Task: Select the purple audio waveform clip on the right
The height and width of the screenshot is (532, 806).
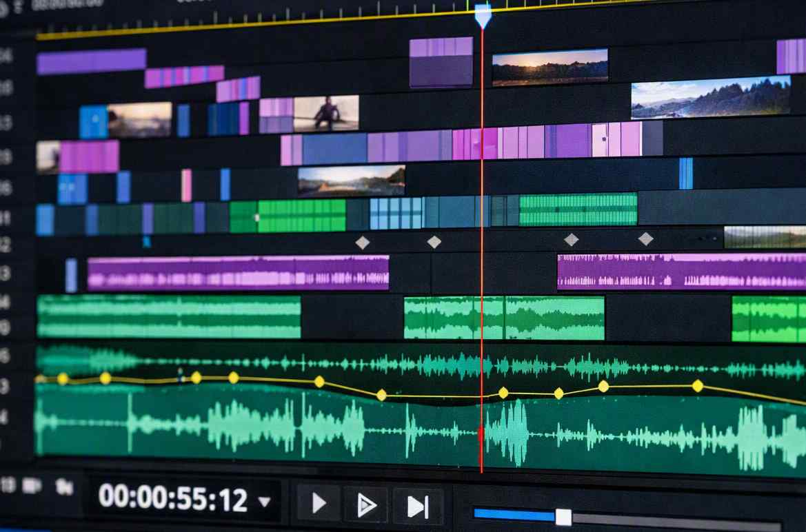Action: 682,272
